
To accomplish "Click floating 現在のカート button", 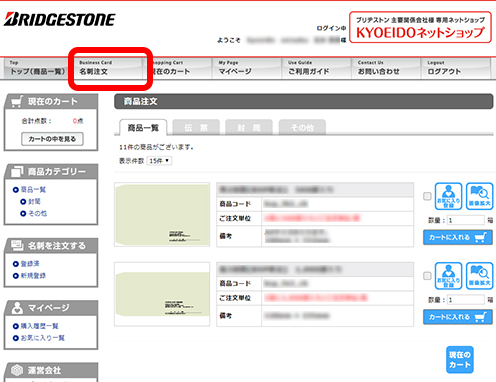I will pyautogui.click(x=460, y=360).
